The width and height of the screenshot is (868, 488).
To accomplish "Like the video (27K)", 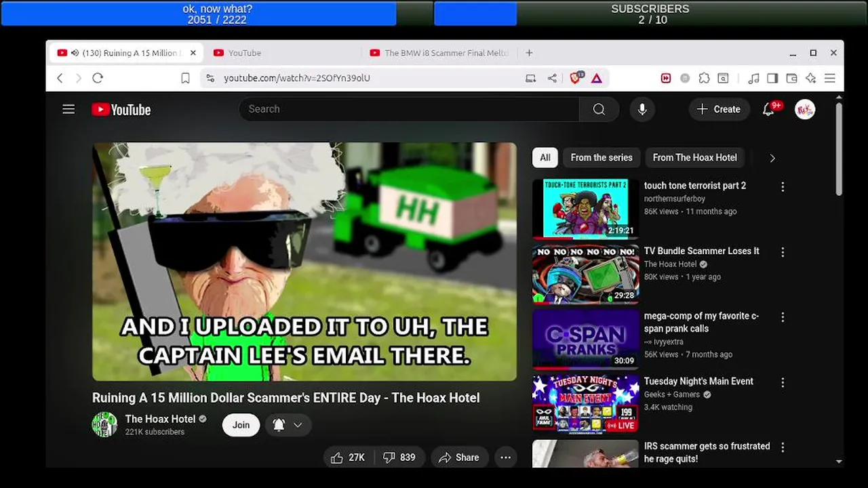I will click(348, 457).
